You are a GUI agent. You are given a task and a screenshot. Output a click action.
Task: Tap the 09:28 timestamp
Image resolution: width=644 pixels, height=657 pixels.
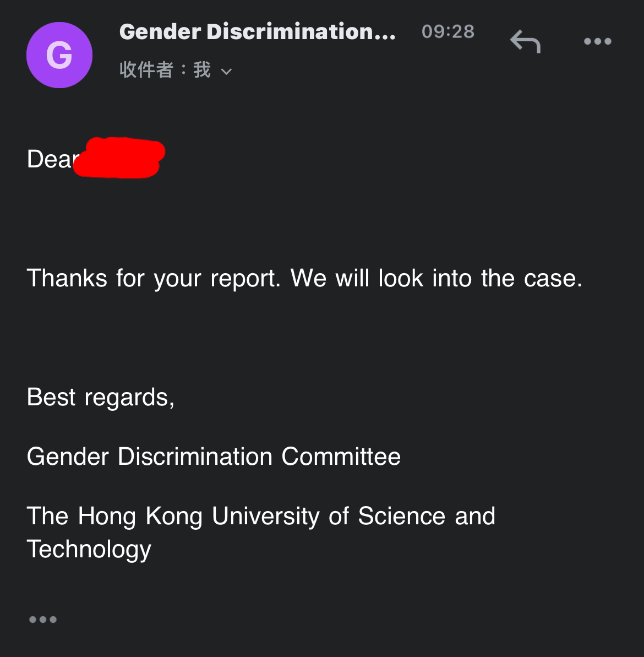(x=448, y=31)
